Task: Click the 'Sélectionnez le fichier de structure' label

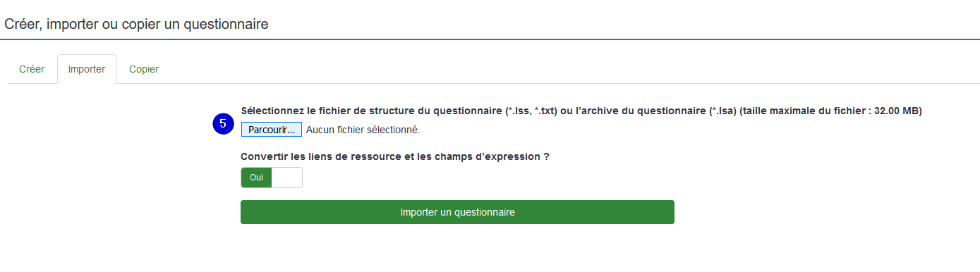Action: [x=582, y=111]
